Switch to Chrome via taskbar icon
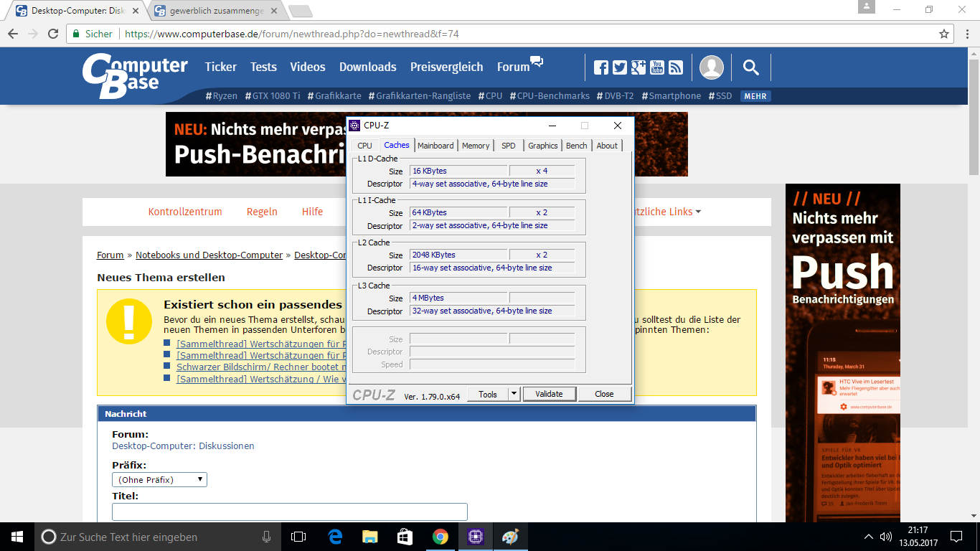The image size is (980, 551). point(440,537)
